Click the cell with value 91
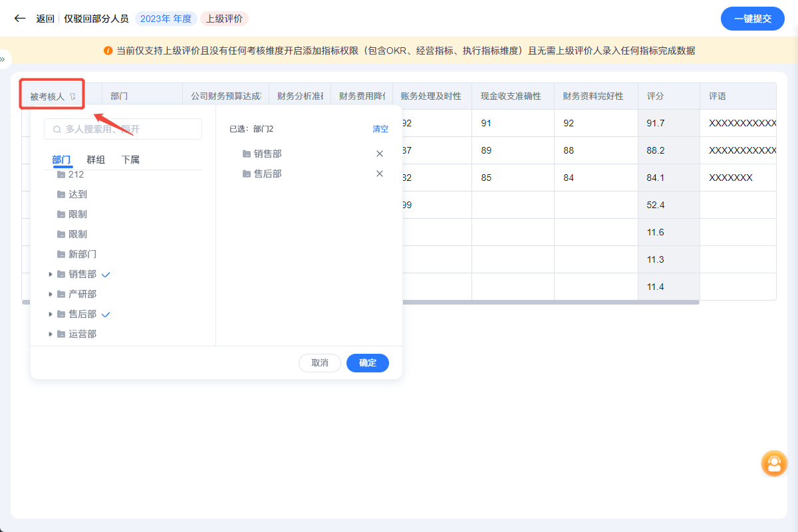798x532 pixels. (513, 123)
